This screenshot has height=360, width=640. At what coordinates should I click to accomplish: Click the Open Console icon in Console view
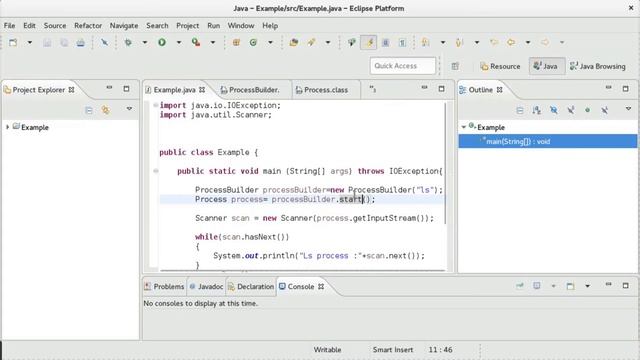pyautogui.click(x=570, y=286)
